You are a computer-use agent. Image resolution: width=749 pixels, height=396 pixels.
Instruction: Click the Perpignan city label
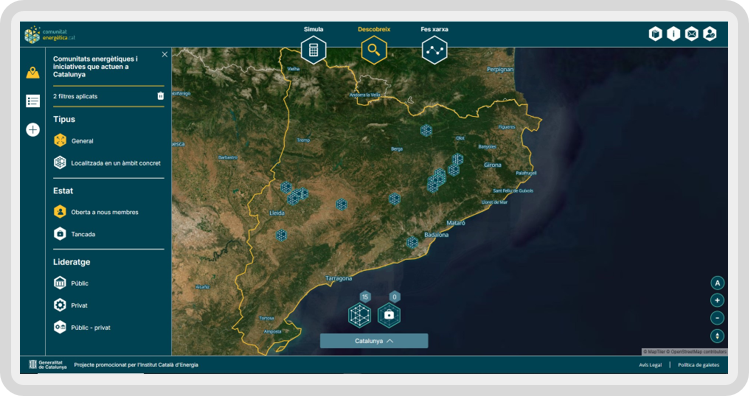pyautogui.click(x=500, y=70)
